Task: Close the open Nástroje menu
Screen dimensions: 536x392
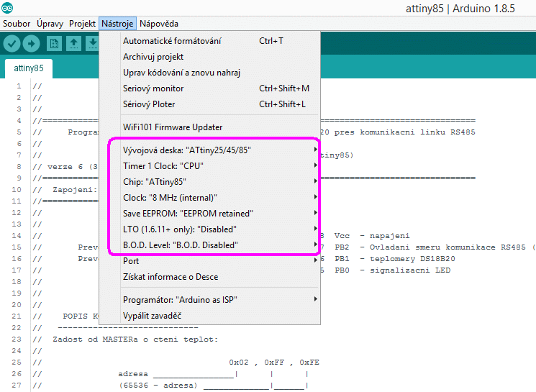Action: coord(117,24)
